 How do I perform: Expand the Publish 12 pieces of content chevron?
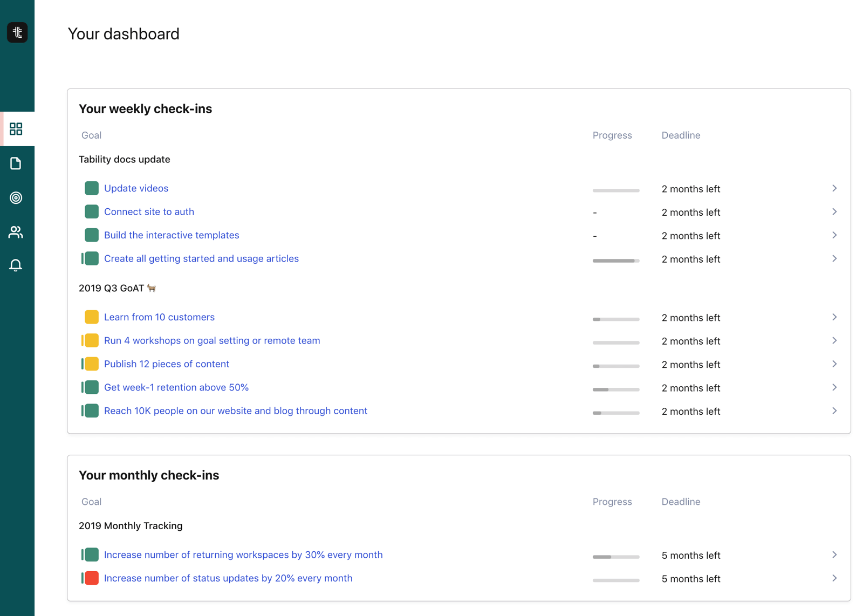pos(834,364)
